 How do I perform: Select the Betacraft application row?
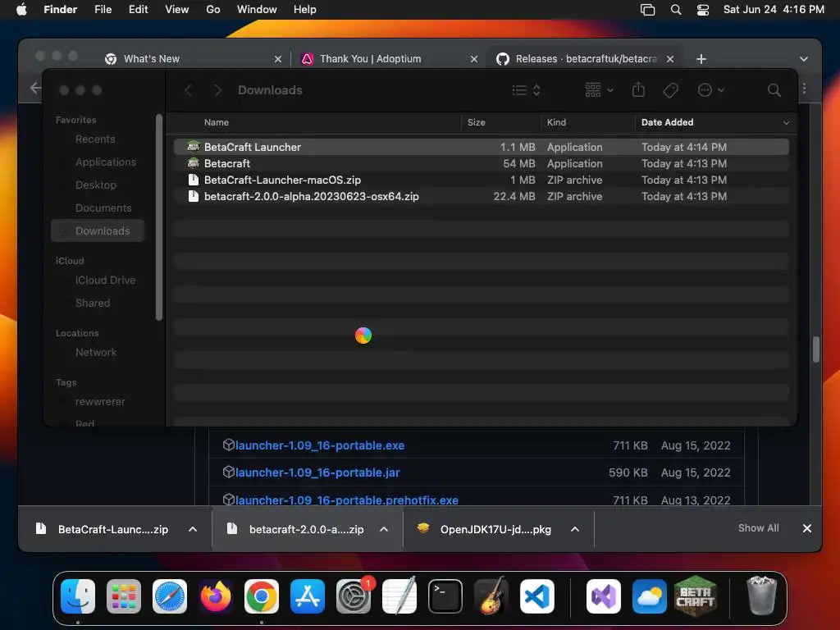481,163
